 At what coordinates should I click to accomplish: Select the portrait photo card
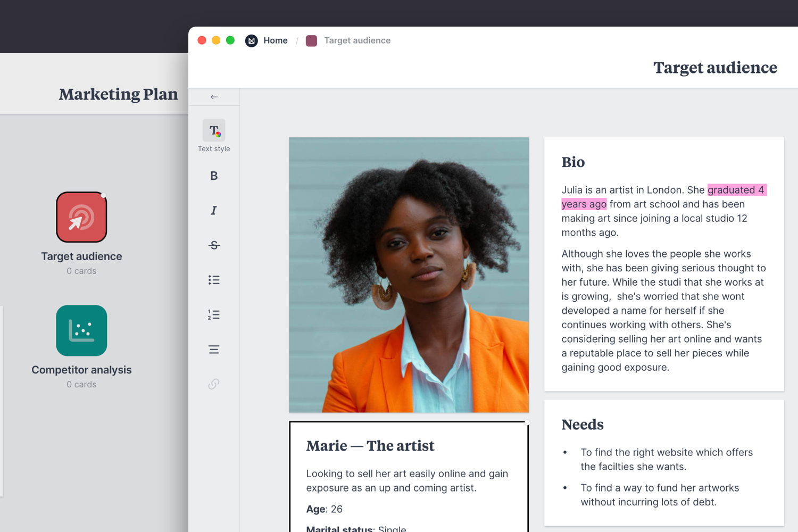(409, 275)
